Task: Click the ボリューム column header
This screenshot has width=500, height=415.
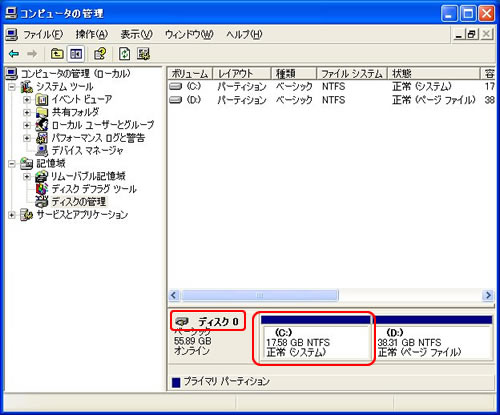Action: point(190,73)
